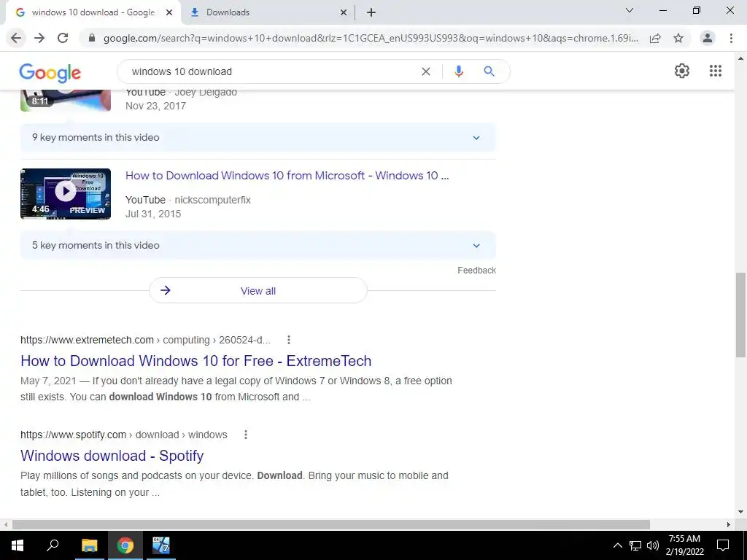The image size is (747, 560).
Task: Click the horizontal scrollbar thumb
Action: [331, 524]
